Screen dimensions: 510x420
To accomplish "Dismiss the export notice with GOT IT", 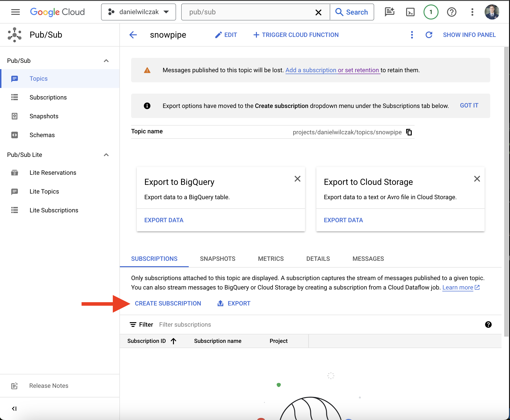I will click(x=469, y=106).
